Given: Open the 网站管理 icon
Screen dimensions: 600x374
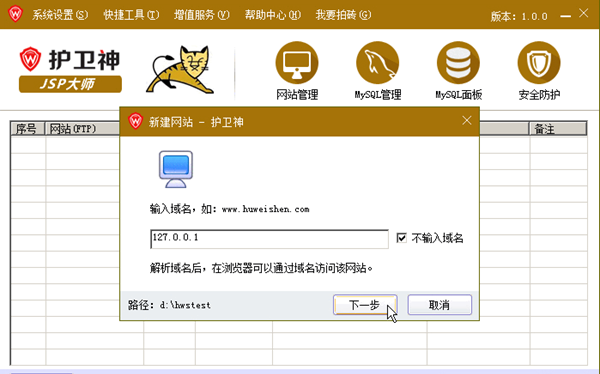Looking at the screenshot, I should pyautogui.click(x=297, y=63).
